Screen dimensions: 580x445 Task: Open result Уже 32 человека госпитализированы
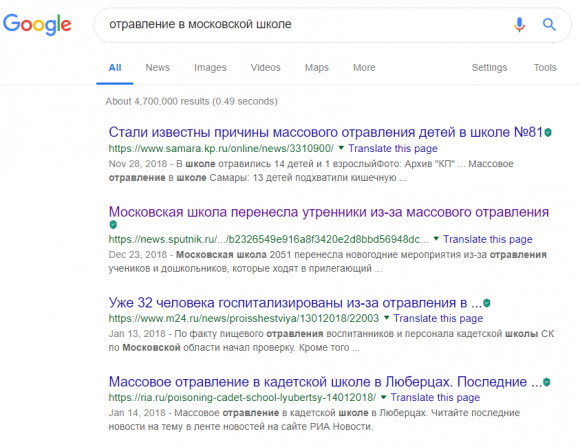[295, 303]
